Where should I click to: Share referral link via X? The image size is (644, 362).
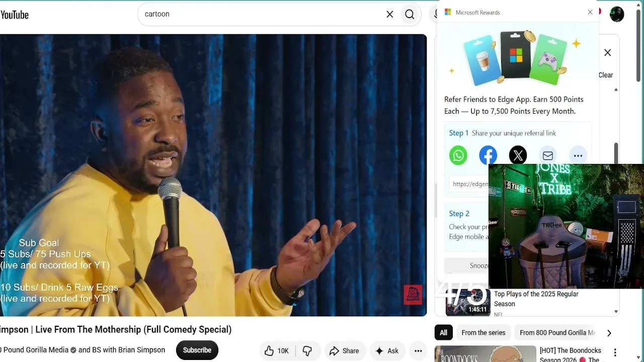coord(518,155)
